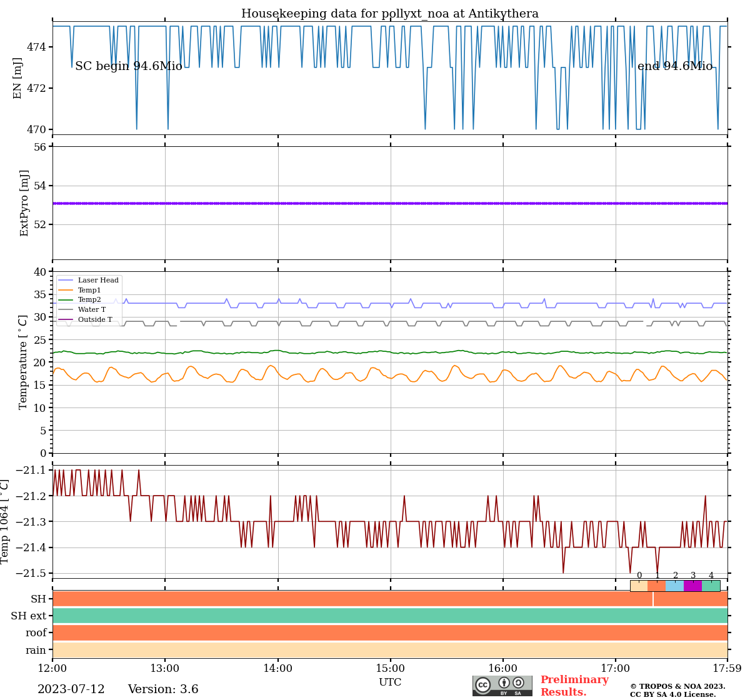
Task: Click the 'end 94.6Mio' annotation
Action: (675, 66)
